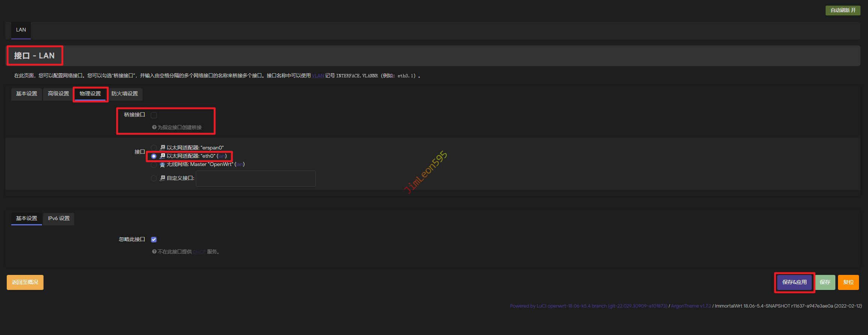This screenshot has width=868, height=335.
Task: Click the bridge interface help icon
Action: click(154, 127)
